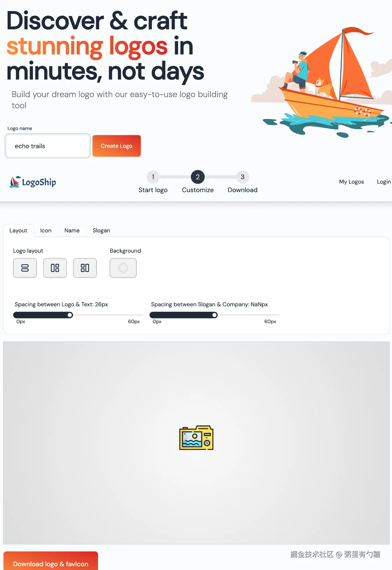
Task: Choose the icon-left logo layout
Action: point(55,268)
